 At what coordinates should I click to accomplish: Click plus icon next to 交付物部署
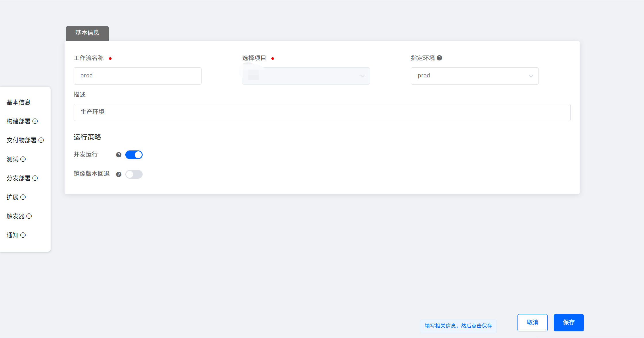pyautogui.click(x=41, y=140)
